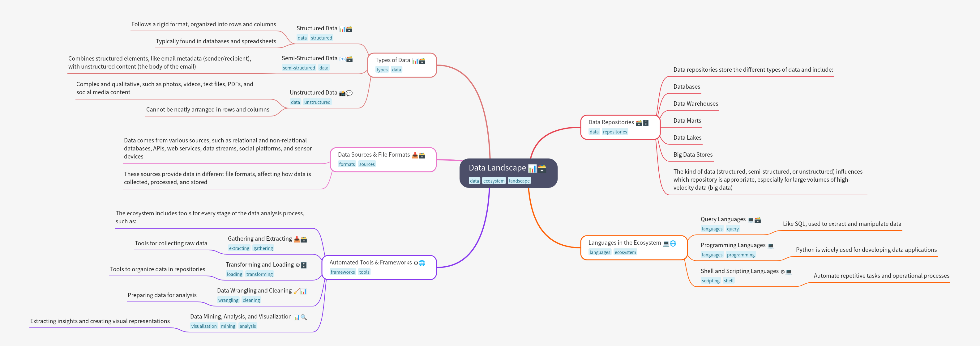Click the 'structured' tag under Structured Data
Viewport: 980px width, 346px height.
coord(322,38)
